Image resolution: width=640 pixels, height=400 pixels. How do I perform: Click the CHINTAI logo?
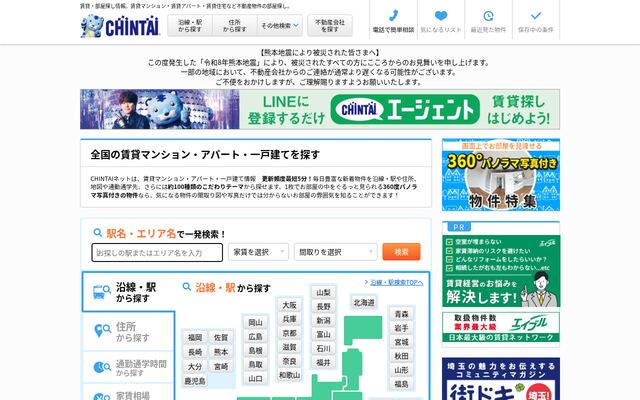click(120, 27)
